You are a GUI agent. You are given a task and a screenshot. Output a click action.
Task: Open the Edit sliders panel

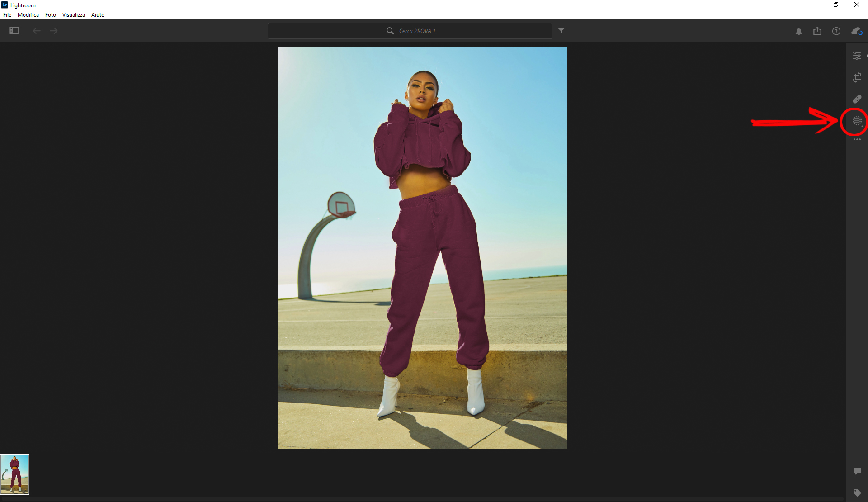[857, 56]
